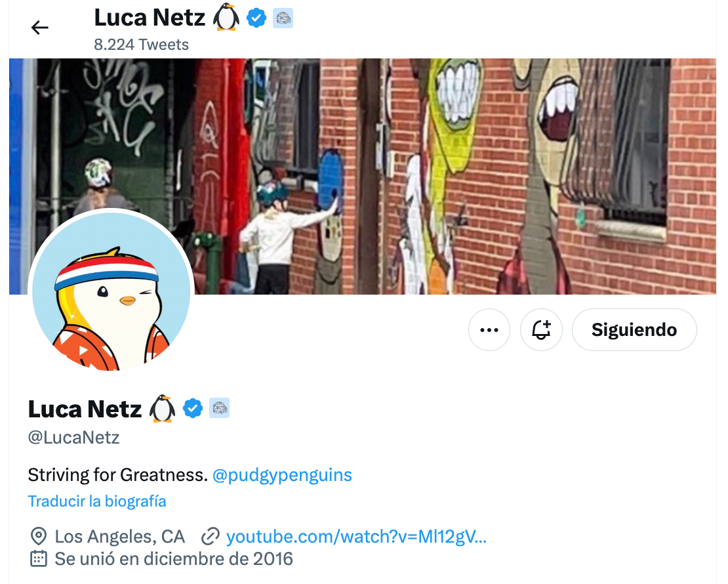Screen dimensions: 728x584
Task: Click the igloo badge in the top header
Action: point(283,18)
